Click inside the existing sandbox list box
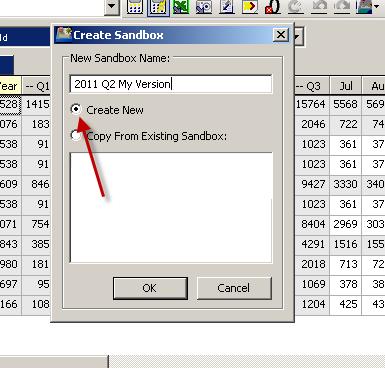This screenshot has height=368, width=385. 171,207
